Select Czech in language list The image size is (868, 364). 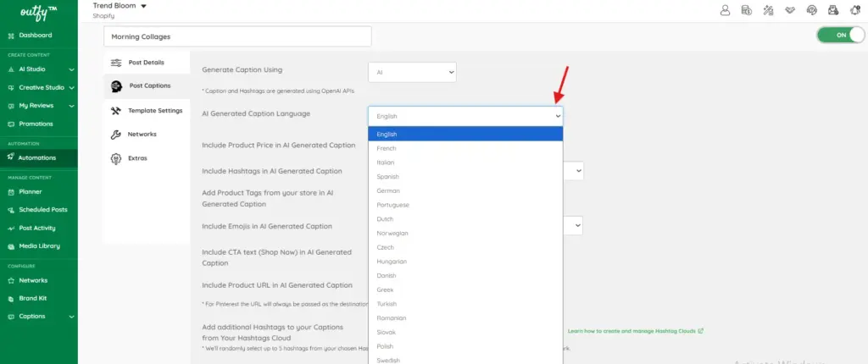click(465, 247)
